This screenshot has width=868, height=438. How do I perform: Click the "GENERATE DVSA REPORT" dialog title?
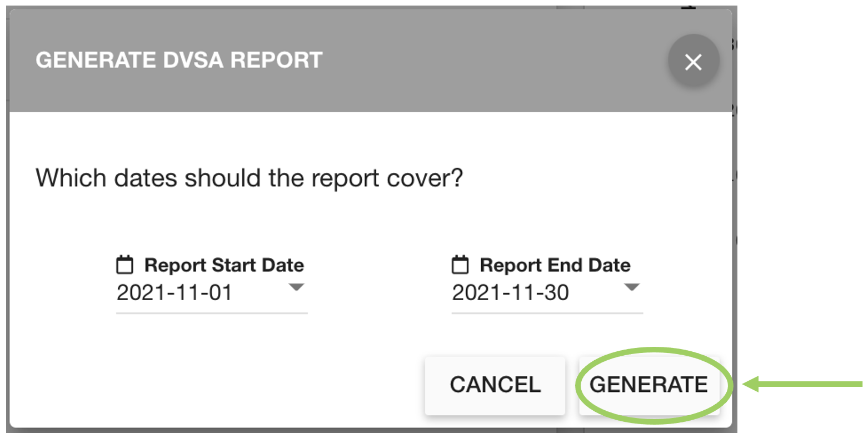click(x=179, y=60)
